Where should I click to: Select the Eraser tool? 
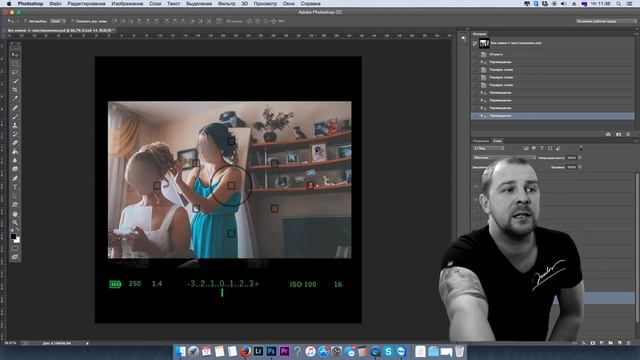click(x=15, y=143)
